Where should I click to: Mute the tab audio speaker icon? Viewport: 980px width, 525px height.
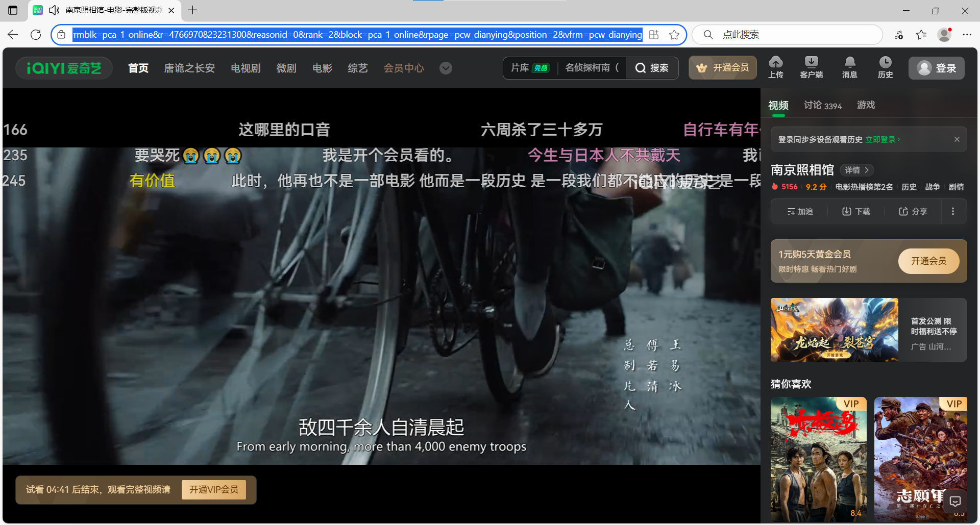coord(54,10)
